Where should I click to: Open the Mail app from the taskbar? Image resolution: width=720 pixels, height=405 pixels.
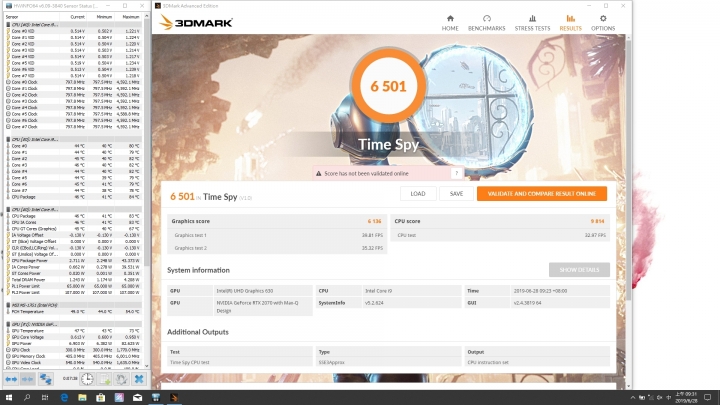[137, 398]
